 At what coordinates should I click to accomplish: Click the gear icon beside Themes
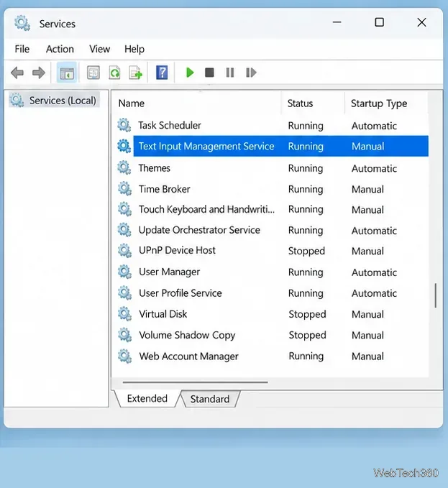(124, 167)
